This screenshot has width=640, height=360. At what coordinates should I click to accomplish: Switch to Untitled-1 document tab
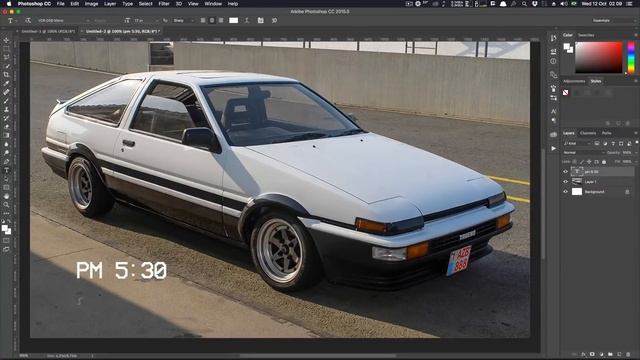[x=48, y=31]
